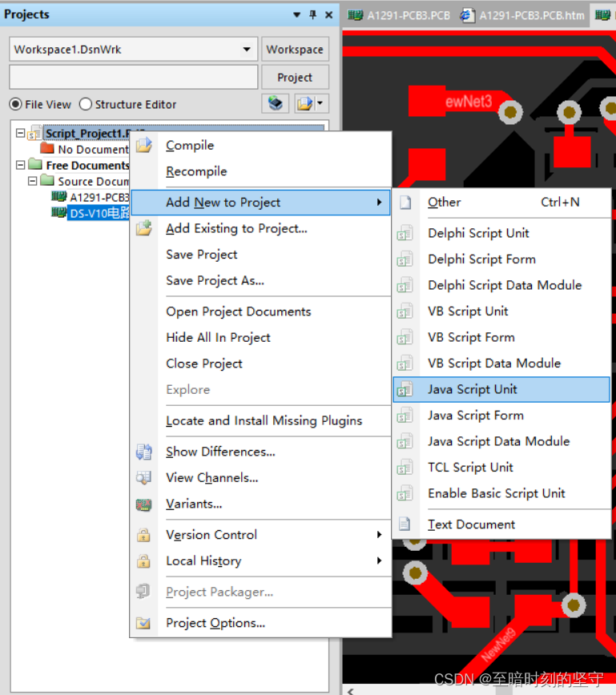Click the Enable Basic Script Unit icon
616x695 pixels.
tap(405, 494)
